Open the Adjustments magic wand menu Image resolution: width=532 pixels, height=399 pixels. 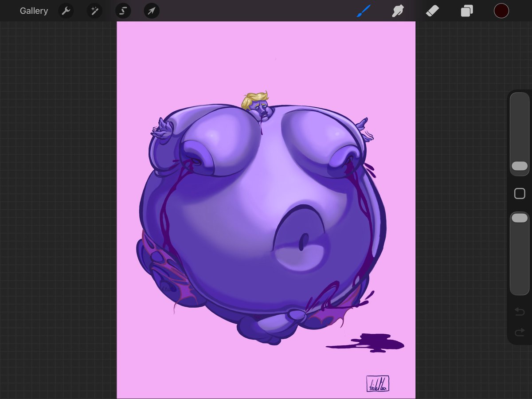click(x=94, y=11)
